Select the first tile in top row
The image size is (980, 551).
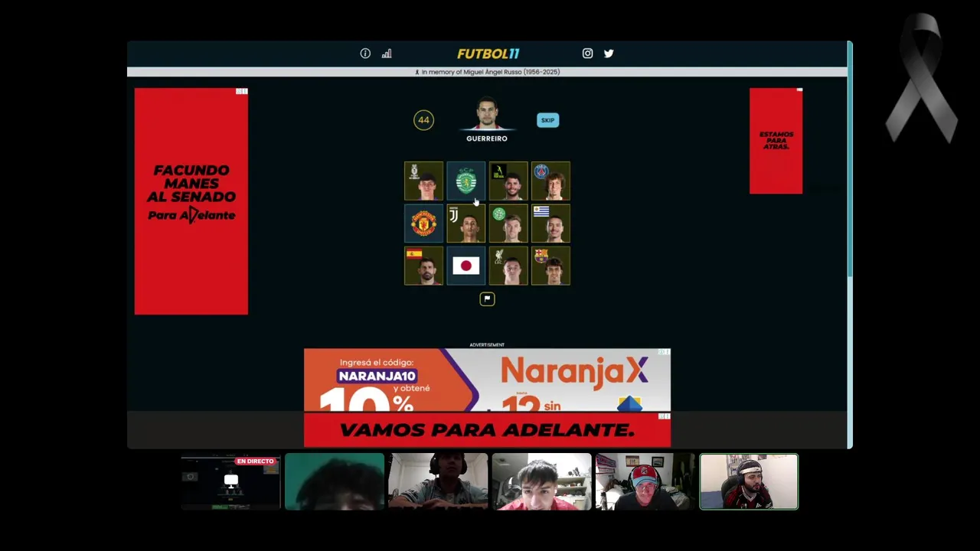click(x=423, y=181)
